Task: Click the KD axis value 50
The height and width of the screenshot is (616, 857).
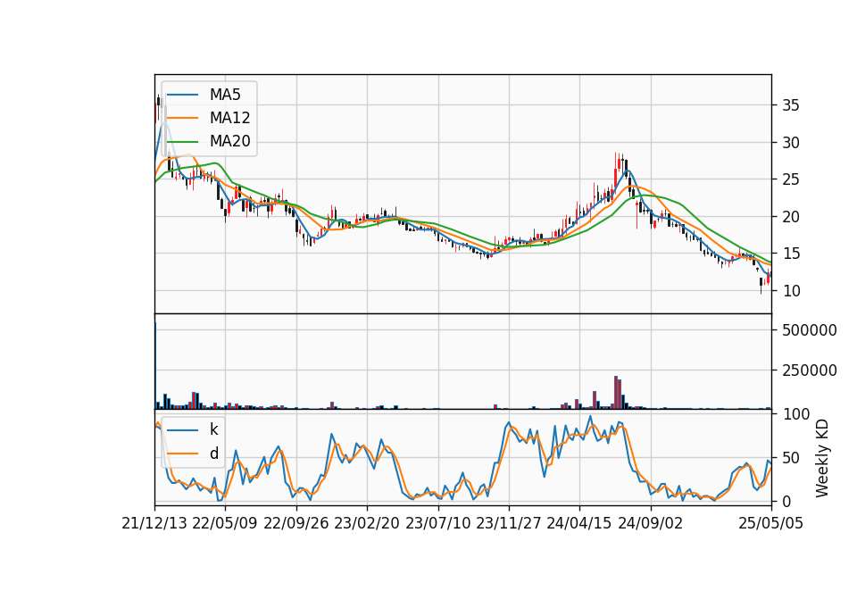Action: click(x=791, y=458)
